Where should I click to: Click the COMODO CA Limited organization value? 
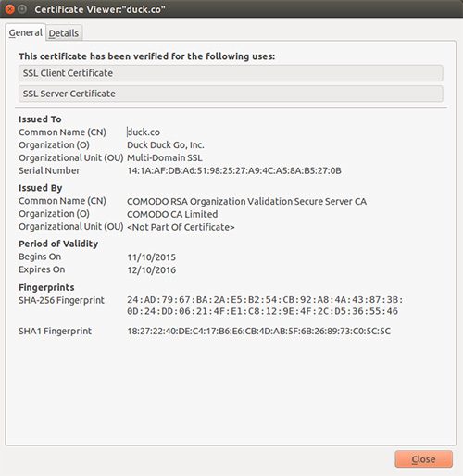click(172, 214)
